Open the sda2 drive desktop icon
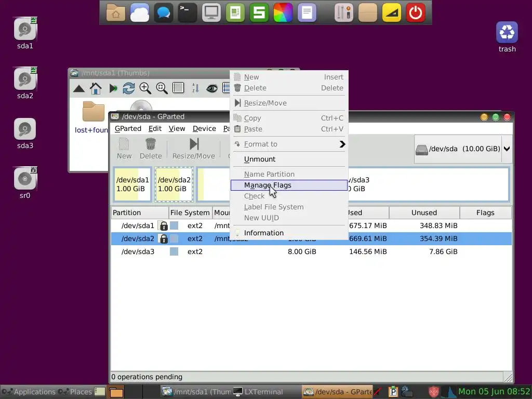The width and height of the screenshot is (532, 399). click(x=25, y=79)
